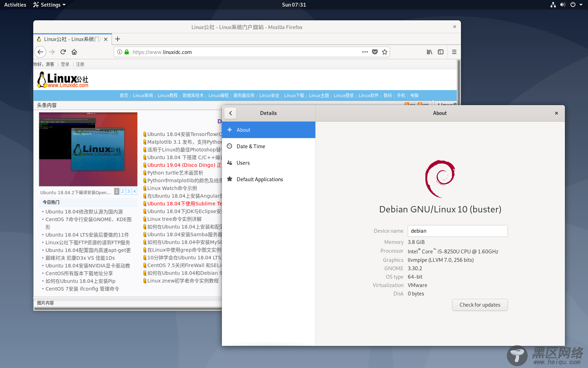Open Linux新闻 navigation link
The height and width of the screenshot is (368, 588).
(143, 95)
